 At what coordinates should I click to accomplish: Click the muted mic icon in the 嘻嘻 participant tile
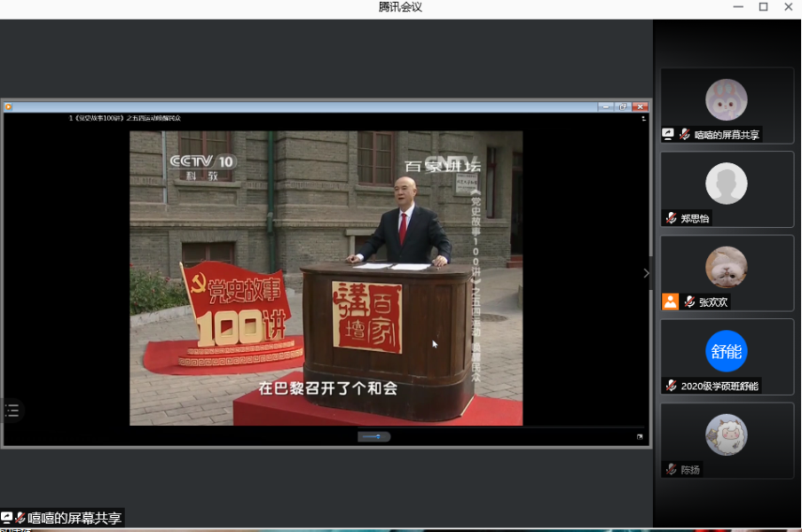684,135
